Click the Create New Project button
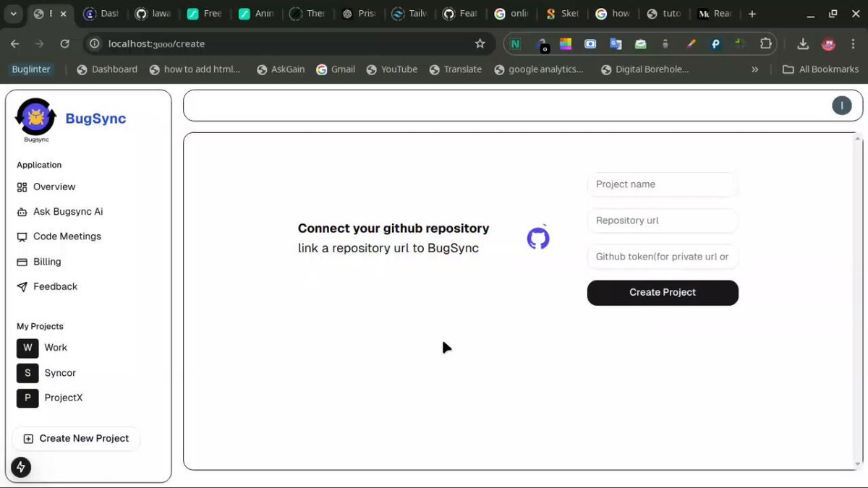Image resolution: width=868 pixels, height=488 pixels. pyautogui.click(x=76, y=438)
